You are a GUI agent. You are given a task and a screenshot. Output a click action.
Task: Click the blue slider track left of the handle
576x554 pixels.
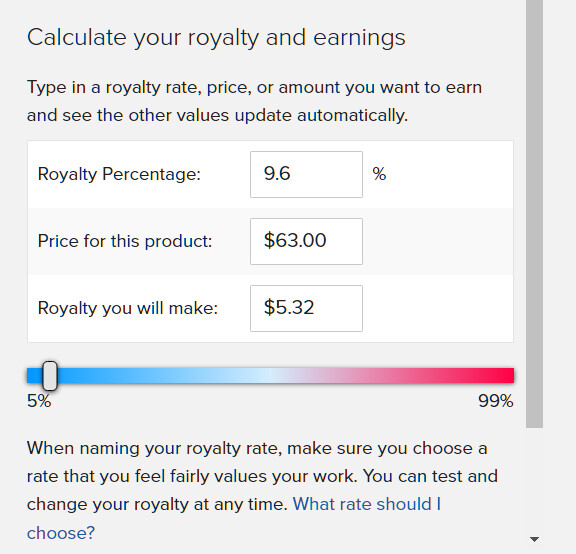click(35, 375)
